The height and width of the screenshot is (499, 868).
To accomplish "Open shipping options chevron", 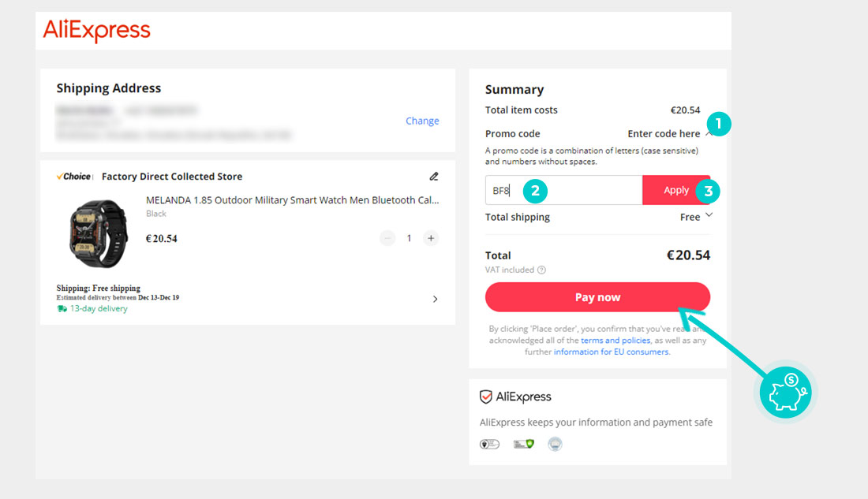I will [435, 300].
